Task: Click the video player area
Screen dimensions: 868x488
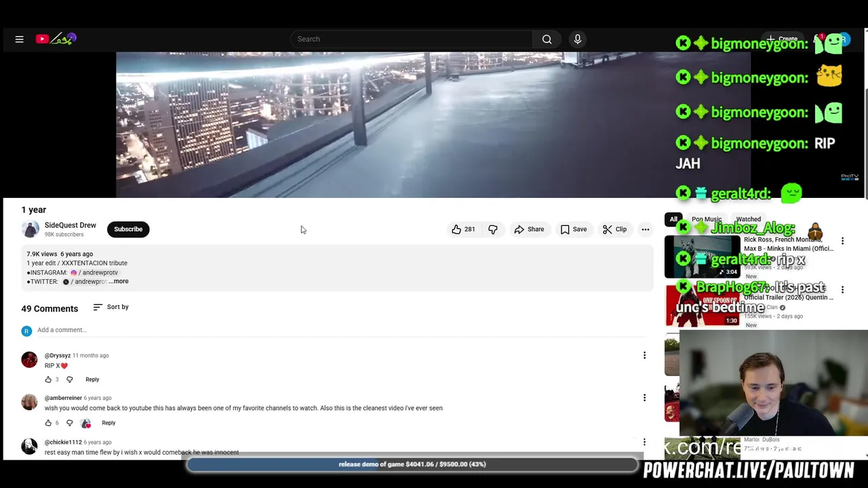Action: pos(433,125)
